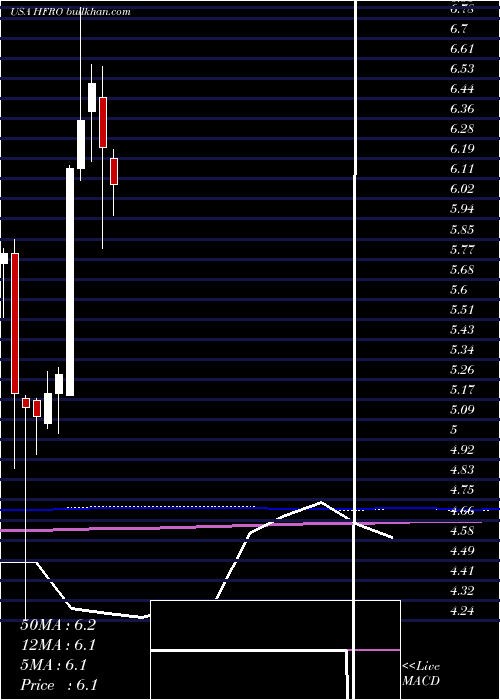Click the 4.24 price axis label
This screenshot has width=500, height=700.
[x=462, y=610]
